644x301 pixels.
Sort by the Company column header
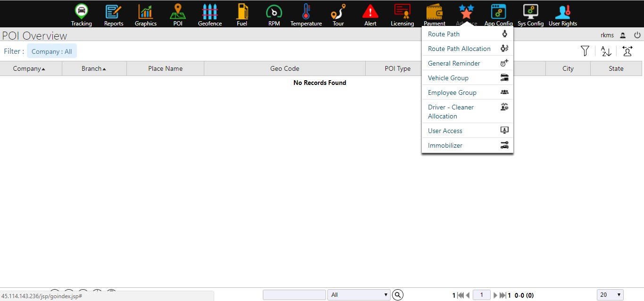(29, 69)
